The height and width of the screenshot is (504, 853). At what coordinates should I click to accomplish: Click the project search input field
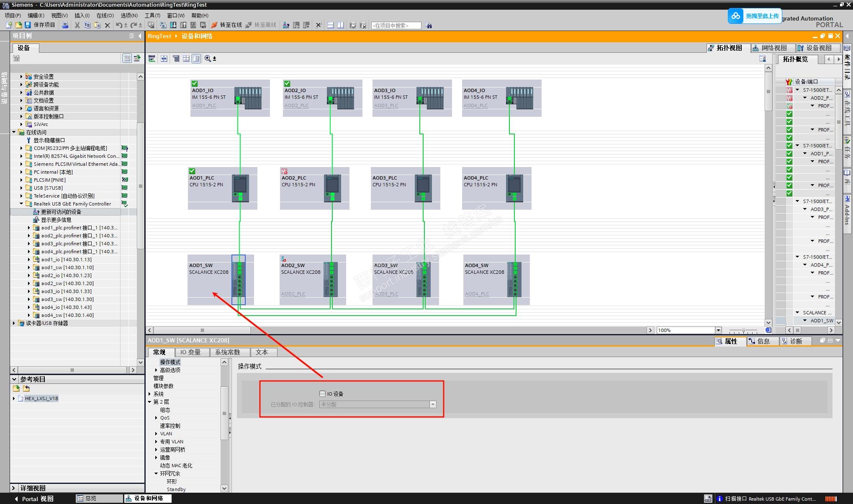click(x=396, y=26)
